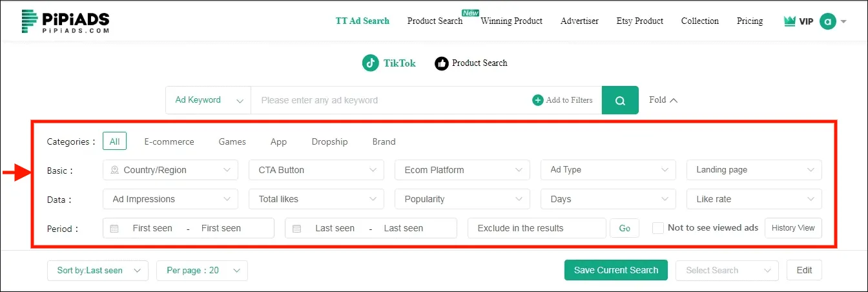The height and width of the screenshot is (292, 868).
Task: Click the PiPiADS logo
Action: click(x=65, y=21)
